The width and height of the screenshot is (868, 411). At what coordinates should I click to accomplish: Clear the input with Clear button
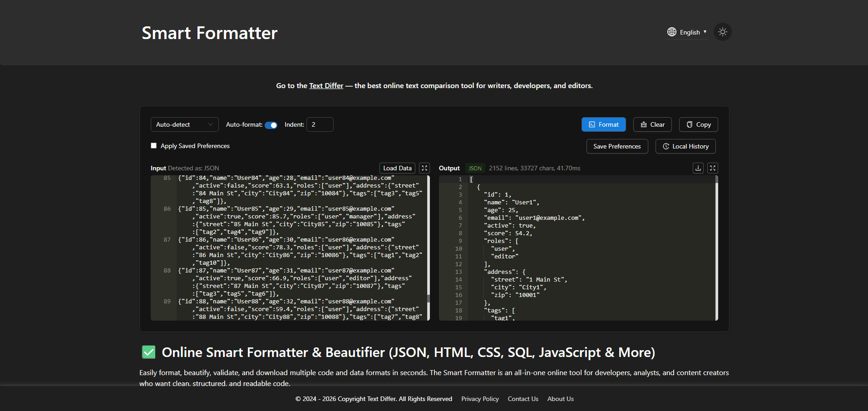652,124
